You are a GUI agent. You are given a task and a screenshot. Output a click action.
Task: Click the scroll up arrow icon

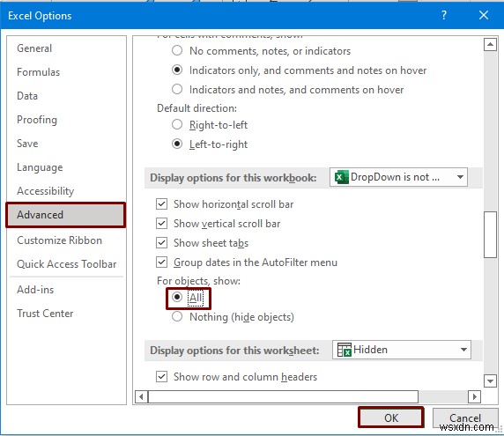[490, 44]
